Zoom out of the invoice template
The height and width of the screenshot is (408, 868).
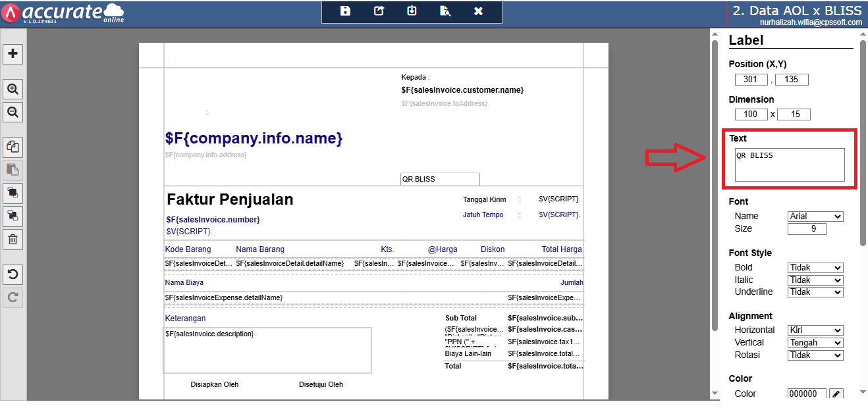click(x=13, y=113)
